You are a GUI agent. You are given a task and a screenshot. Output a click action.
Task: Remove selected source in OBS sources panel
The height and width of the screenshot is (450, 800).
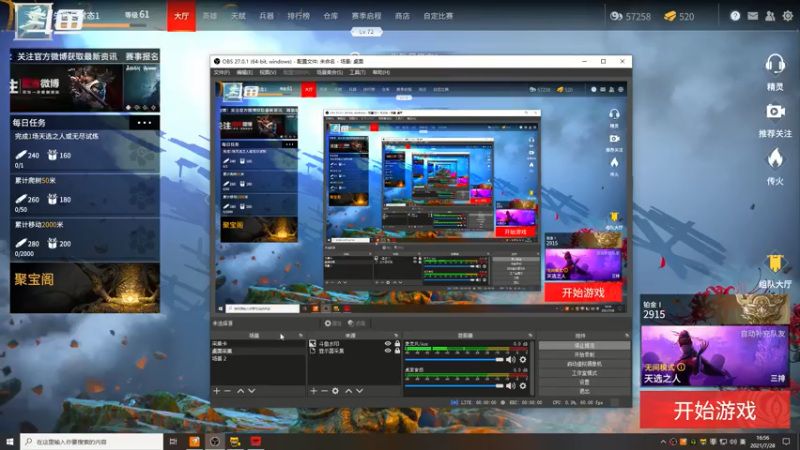pyautogui.click(x=324, y=391)
